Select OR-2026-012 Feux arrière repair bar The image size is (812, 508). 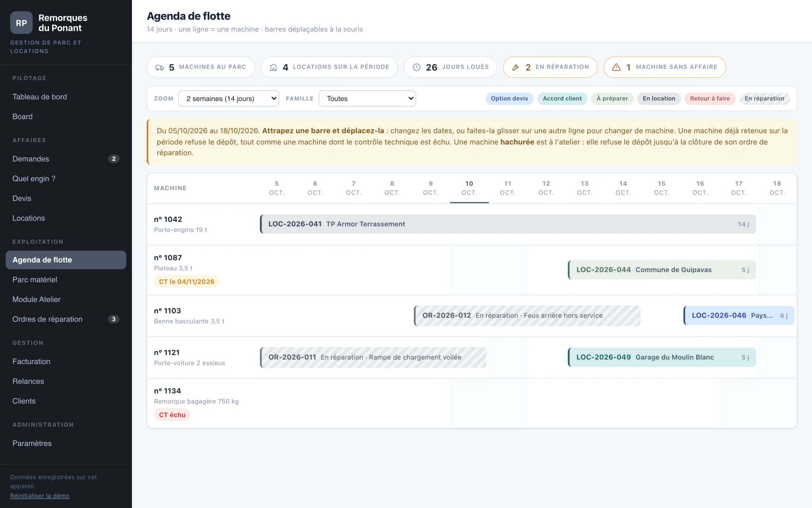coord(527,315)
